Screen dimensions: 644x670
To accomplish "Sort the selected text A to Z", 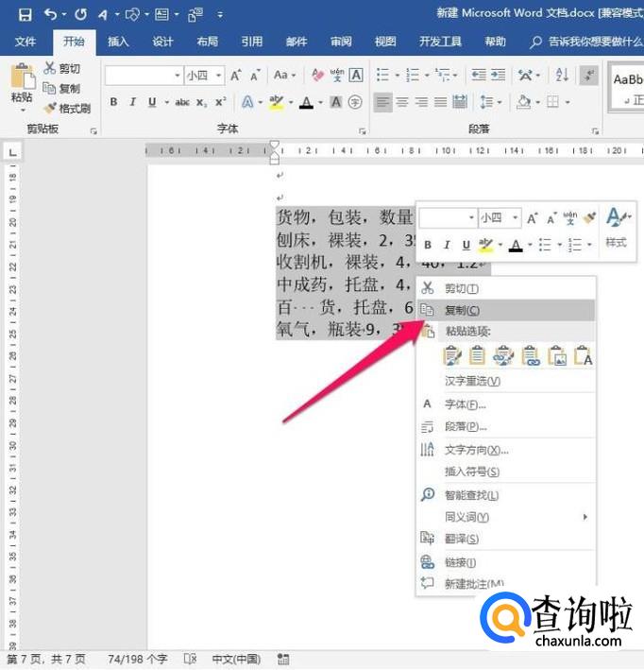I will 562,76.
